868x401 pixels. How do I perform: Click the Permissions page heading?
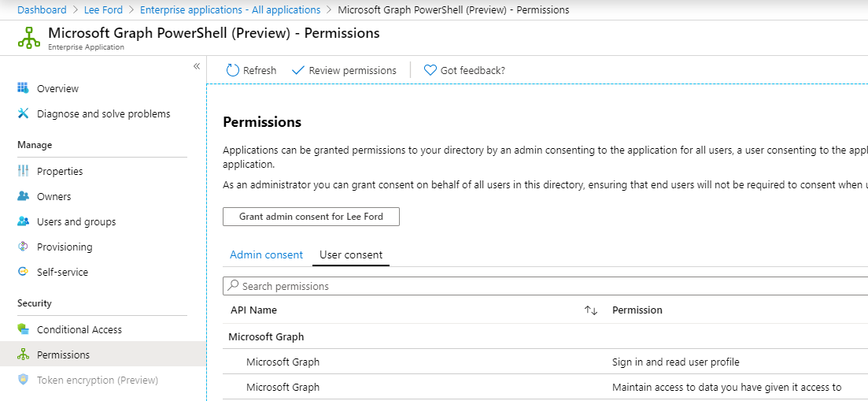(x=262, y=122)
